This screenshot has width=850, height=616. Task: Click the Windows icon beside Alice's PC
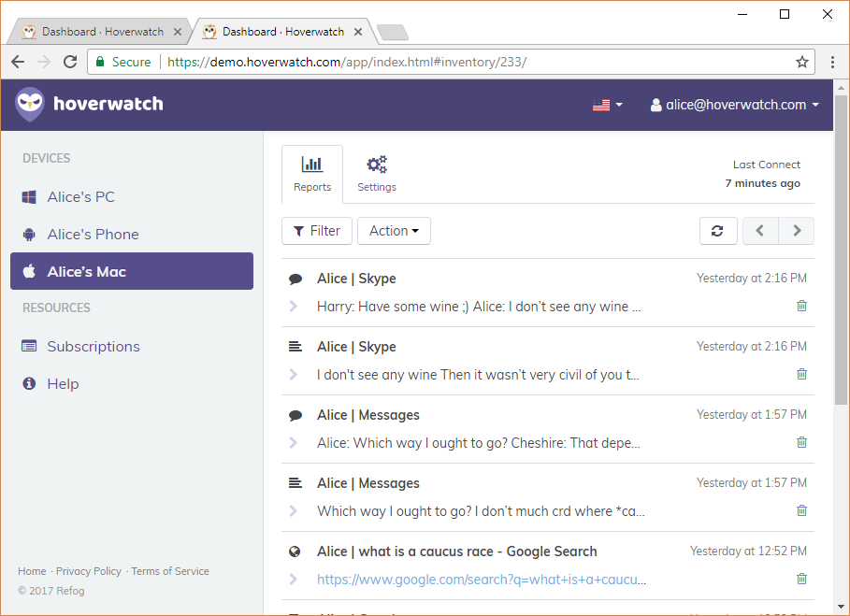(x=29, y=196)
